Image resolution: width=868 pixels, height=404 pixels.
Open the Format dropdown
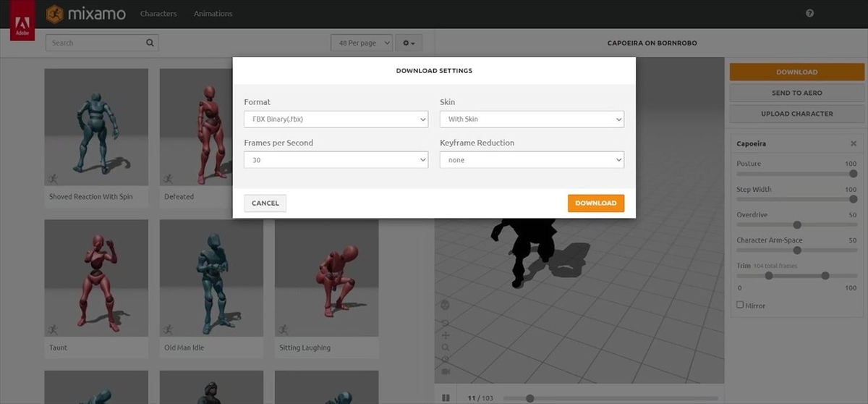pos(336,119)
